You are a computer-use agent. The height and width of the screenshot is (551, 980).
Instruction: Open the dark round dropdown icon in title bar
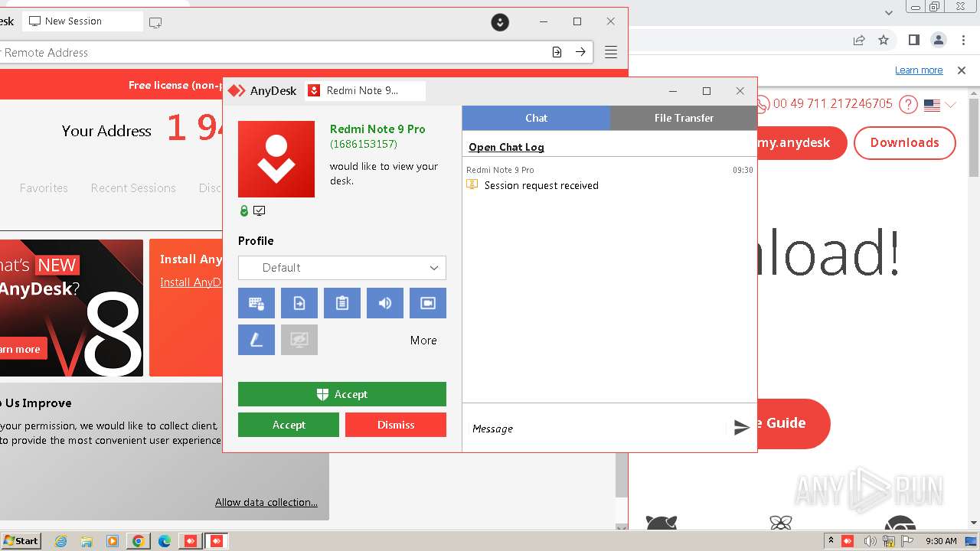(x=500, y=22)
